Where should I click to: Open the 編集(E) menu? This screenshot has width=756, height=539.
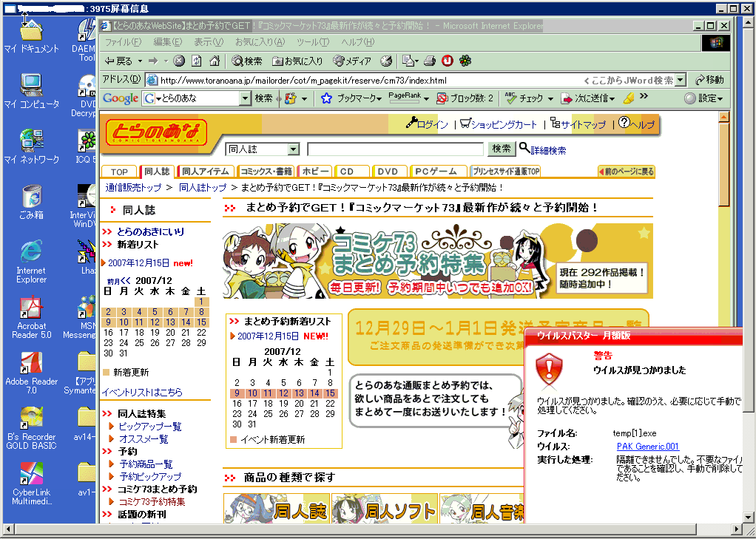[168, 42]
